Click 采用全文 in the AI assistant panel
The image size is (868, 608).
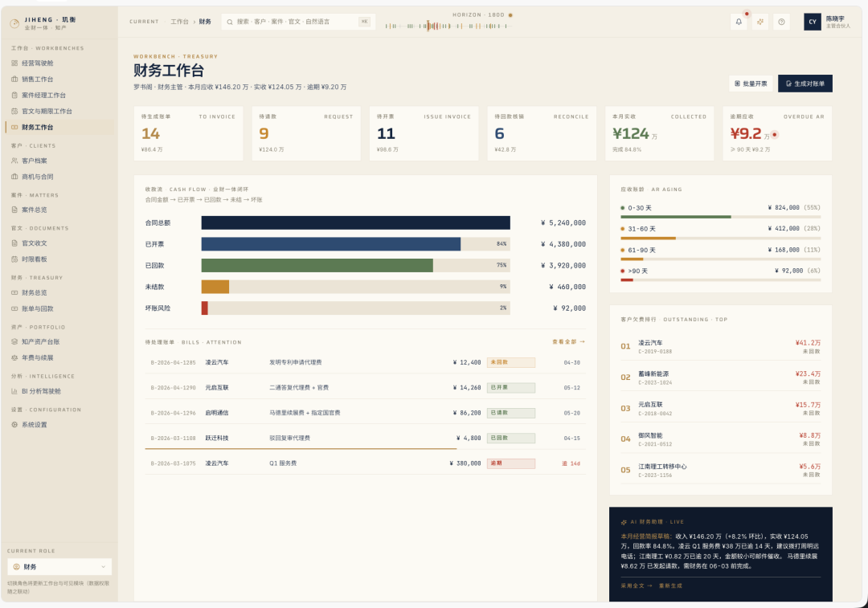coord(636,586)
